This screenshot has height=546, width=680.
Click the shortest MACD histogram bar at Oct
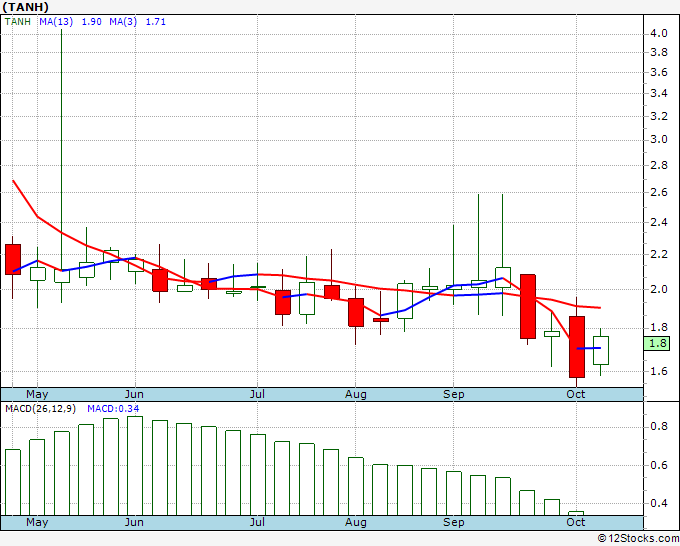click(577, 513)
